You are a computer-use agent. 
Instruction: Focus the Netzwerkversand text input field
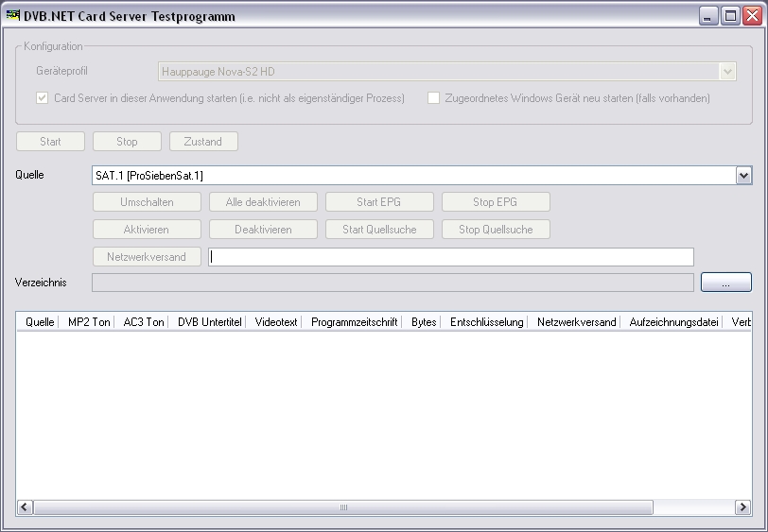[x=451, y=257]
